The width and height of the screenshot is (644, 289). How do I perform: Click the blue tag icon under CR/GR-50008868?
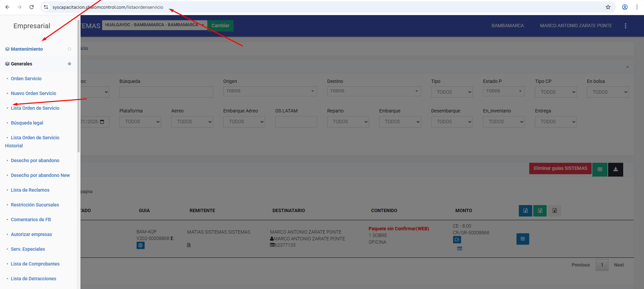click(x=457, y=240)
